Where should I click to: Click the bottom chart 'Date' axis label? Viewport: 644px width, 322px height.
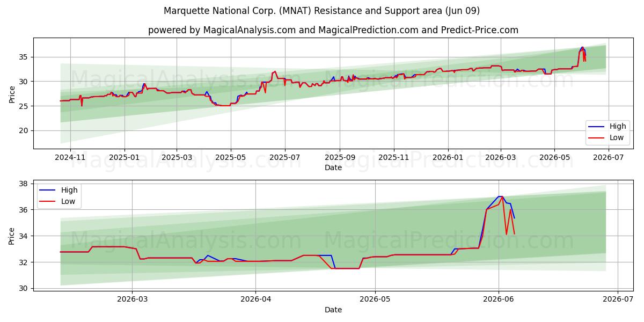tap(333, 310)
